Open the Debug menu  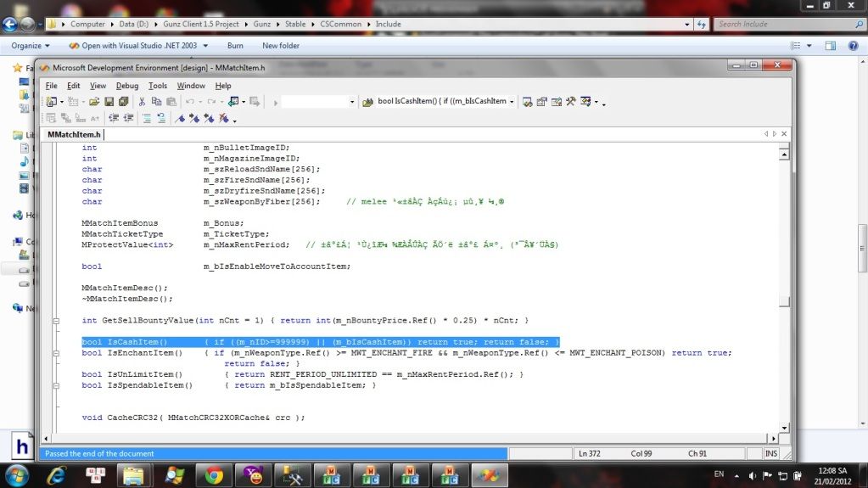pos(127,86)
